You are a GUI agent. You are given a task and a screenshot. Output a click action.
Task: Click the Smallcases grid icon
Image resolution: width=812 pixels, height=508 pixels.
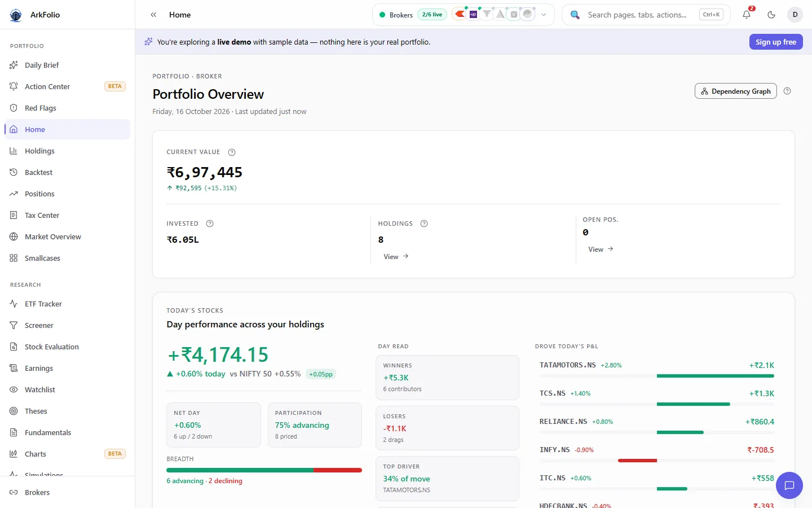coord(14,258)
